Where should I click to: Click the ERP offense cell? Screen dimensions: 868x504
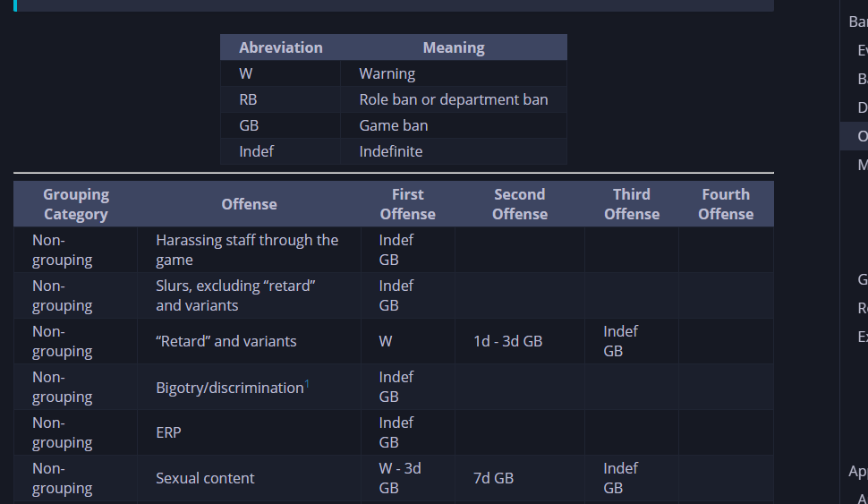pyautogui.click(x=249, y=432)
